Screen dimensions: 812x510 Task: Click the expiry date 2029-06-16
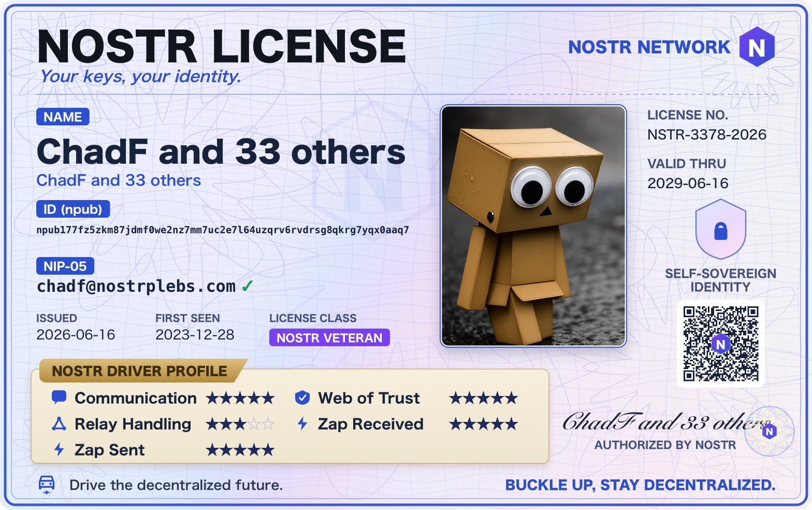688,183
